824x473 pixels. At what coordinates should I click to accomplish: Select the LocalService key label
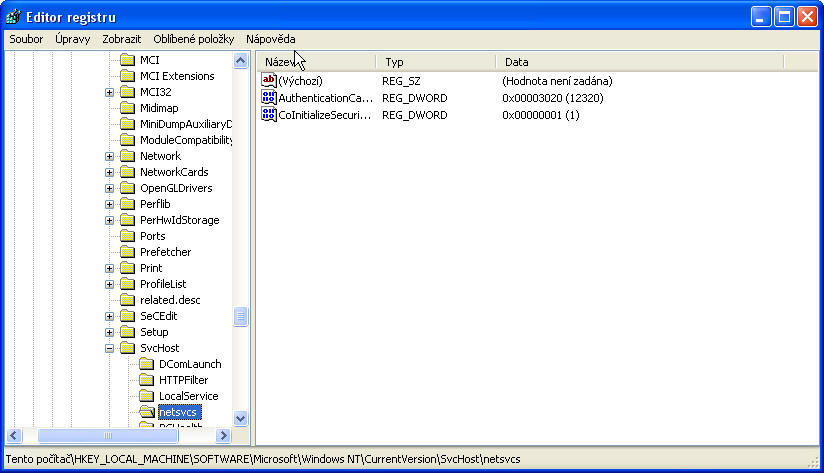pos(188,396)
